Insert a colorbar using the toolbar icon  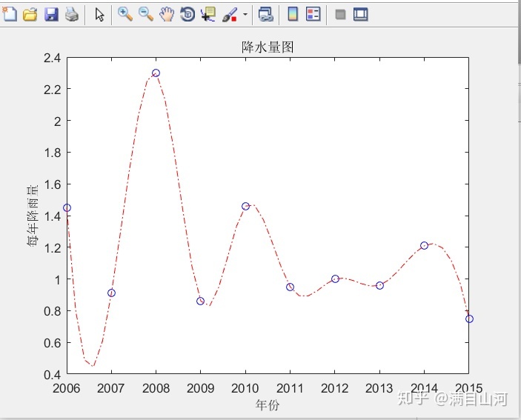[293, 14]
